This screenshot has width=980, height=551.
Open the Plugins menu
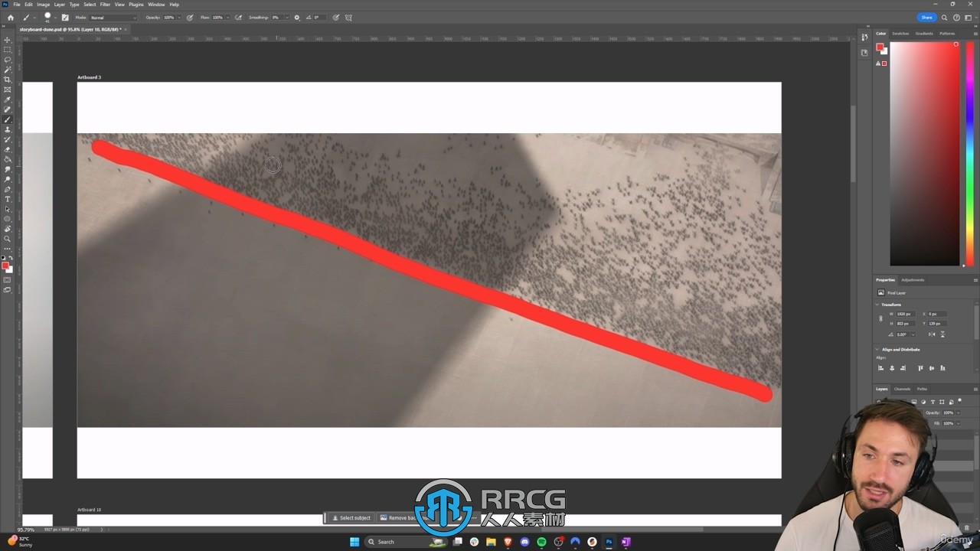(x=136, y=5)
